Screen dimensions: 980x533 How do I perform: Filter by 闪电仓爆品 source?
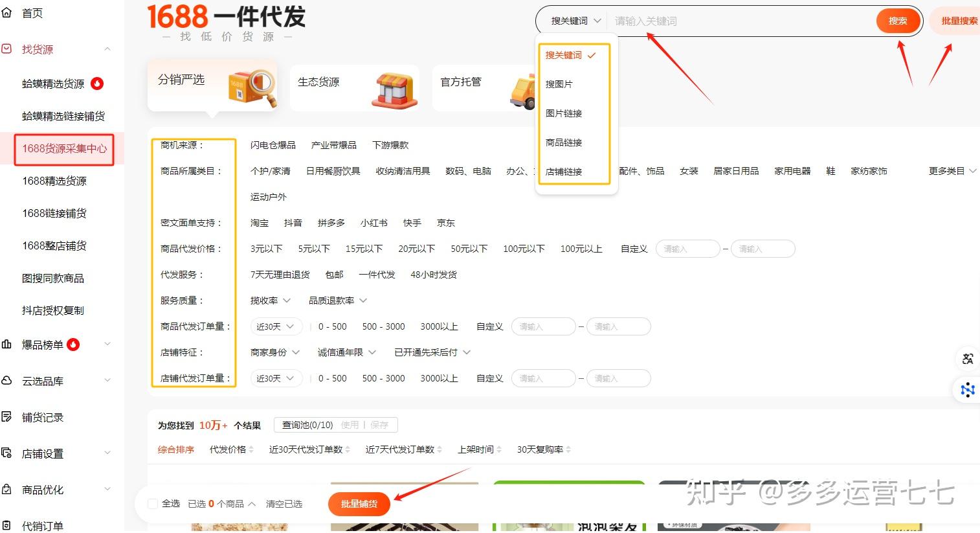(273, 145)
